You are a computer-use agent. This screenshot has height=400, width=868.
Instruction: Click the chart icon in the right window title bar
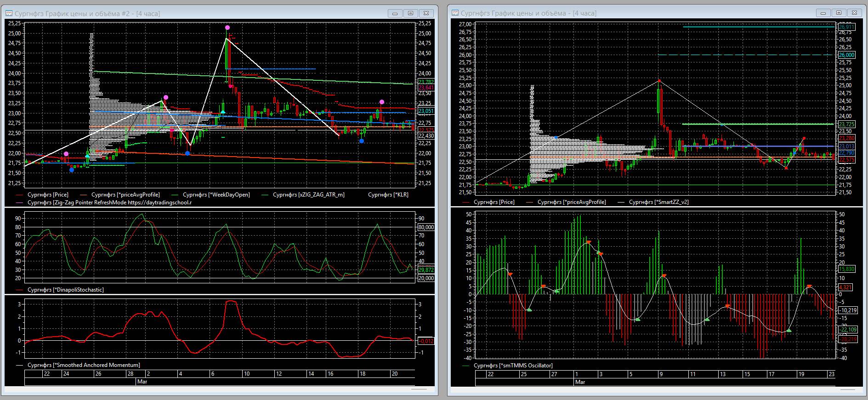[x=455, y=13]
